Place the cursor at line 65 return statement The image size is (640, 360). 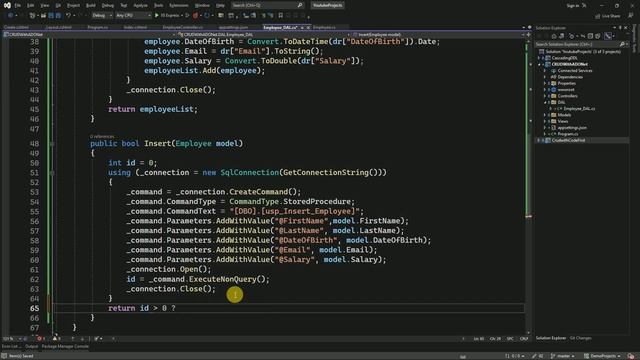pyautogui.click(x=142, y=308)
